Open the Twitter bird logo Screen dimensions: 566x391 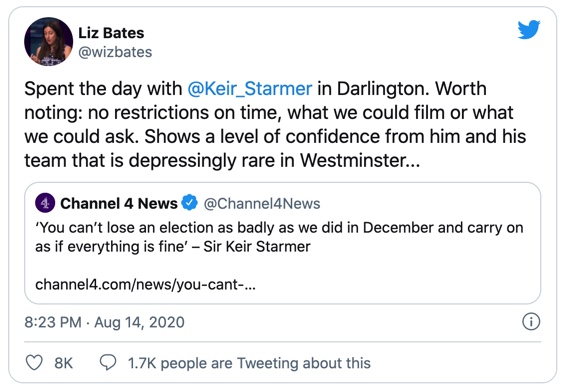coord(528,30)
